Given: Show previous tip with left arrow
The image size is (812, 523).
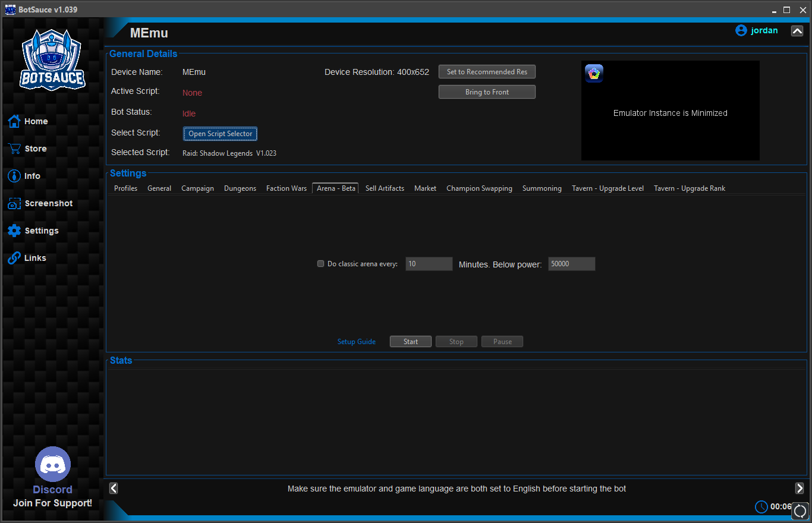Looking at the screenshot, I should tap(114, 488).
